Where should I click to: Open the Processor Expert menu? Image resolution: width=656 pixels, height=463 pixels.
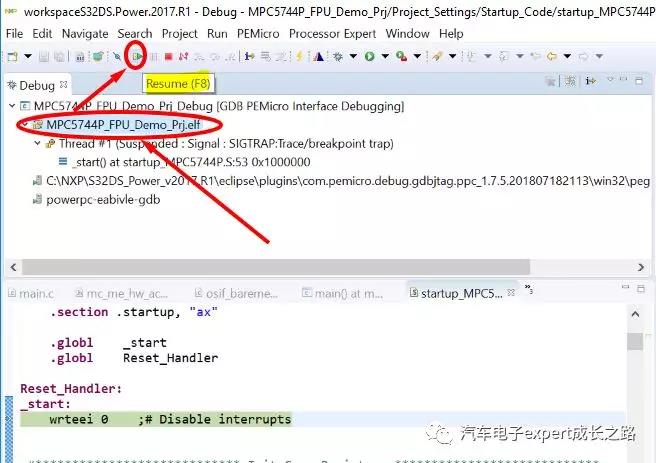coord(333,33)
